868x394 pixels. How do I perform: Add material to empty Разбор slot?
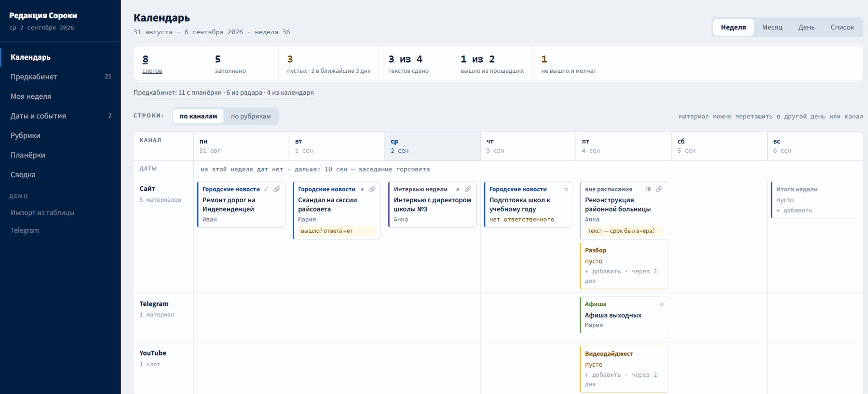point(603,272)
